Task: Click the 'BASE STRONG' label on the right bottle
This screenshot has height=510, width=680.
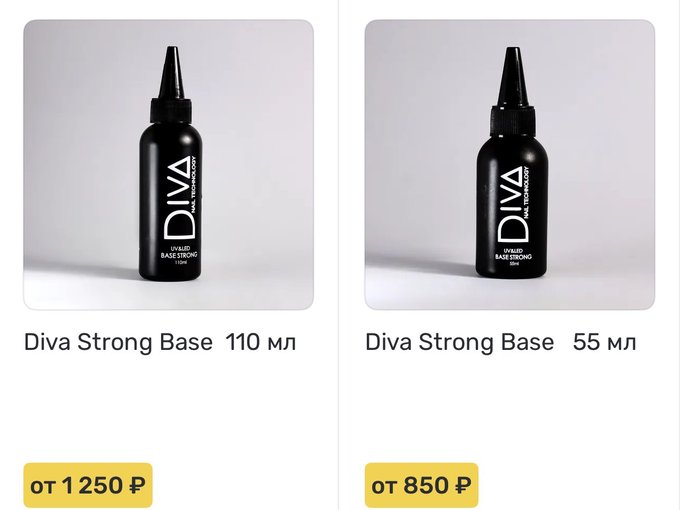Action: click(513, 257)
